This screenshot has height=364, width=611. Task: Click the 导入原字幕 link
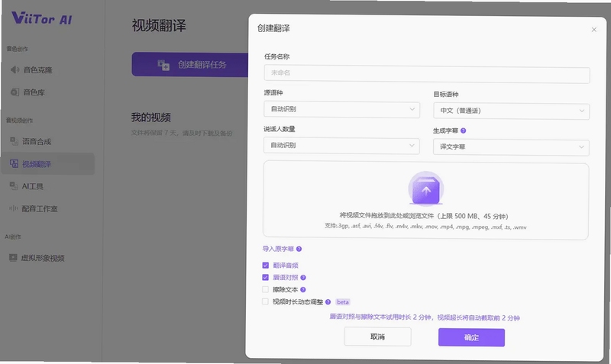tap(278, 249)
